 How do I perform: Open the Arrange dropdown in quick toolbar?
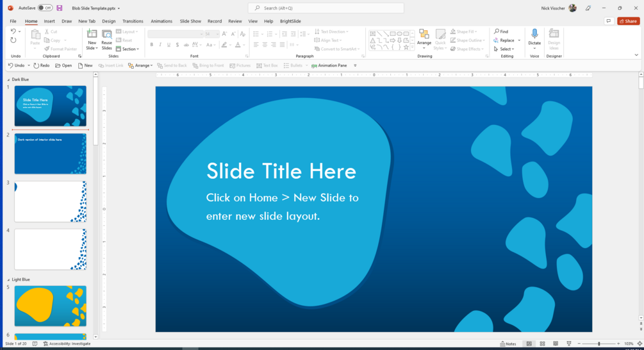coord(140,66)
